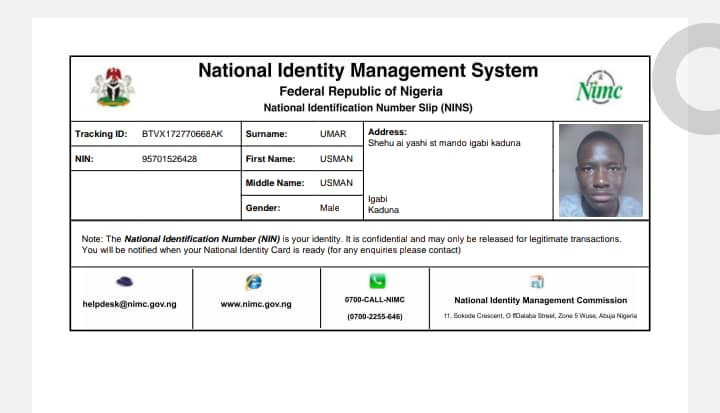Click the green phone icon
The image size is (720, 413).
coord(376,282)
